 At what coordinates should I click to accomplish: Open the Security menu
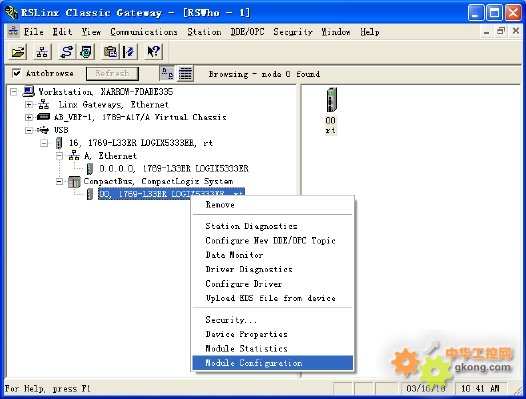click(293, 32)
